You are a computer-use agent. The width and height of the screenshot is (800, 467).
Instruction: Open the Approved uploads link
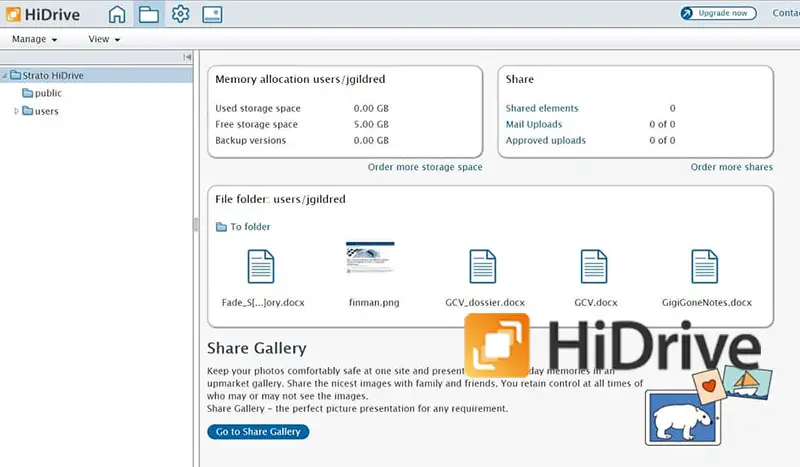pyautogui.click(x=545, y=140)
